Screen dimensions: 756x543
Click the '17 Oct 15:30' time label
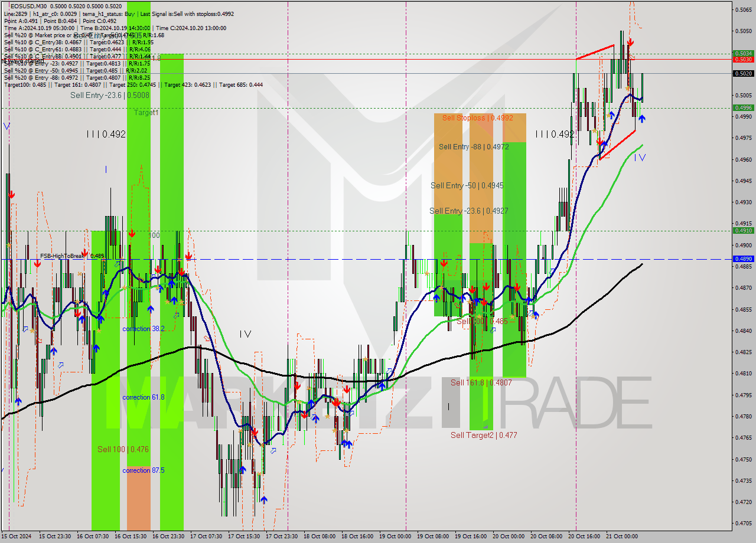(x=245, y=537)
